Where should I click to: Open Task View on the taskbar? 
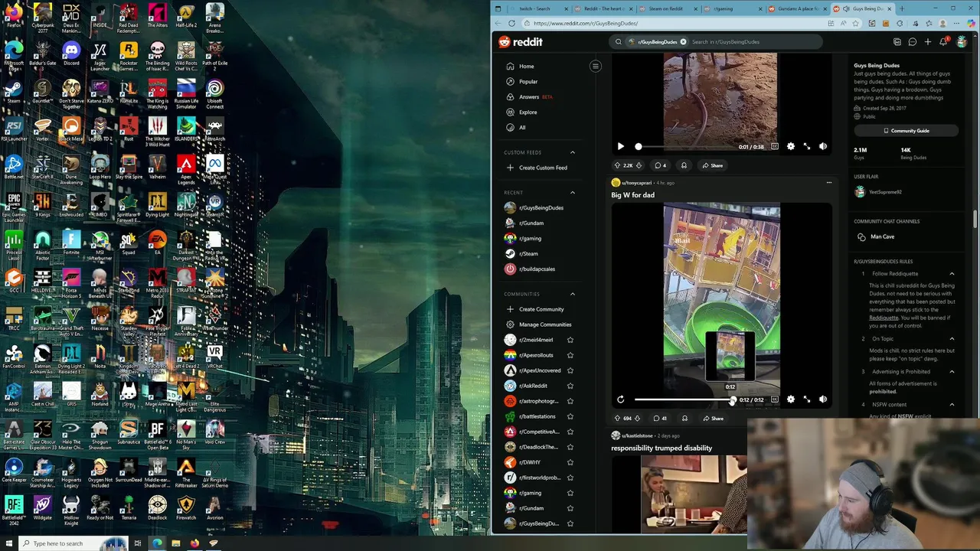coord(138,543)
